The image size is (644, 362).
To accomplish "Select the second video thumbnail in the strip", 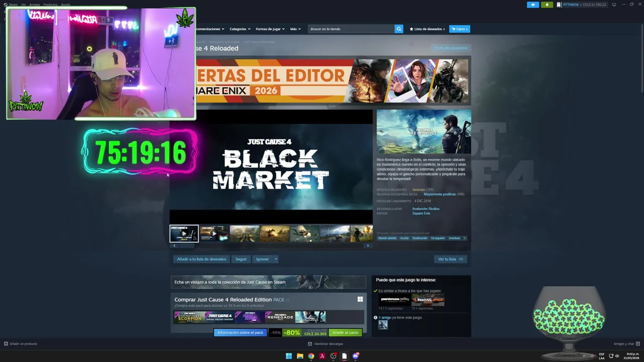I will [x=214, y=233].
